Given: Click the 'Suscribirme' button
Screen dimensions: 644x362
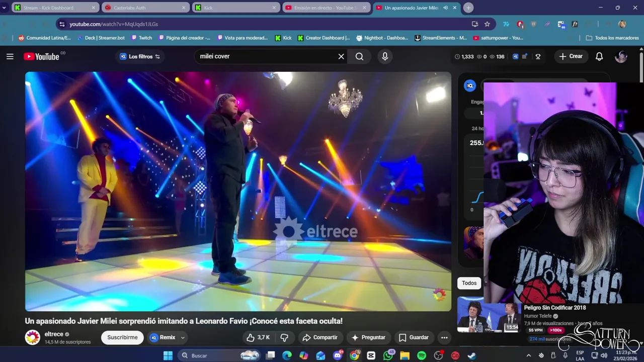Looking at the screenshot, I should pyautogui.click(x=122, y=337).
